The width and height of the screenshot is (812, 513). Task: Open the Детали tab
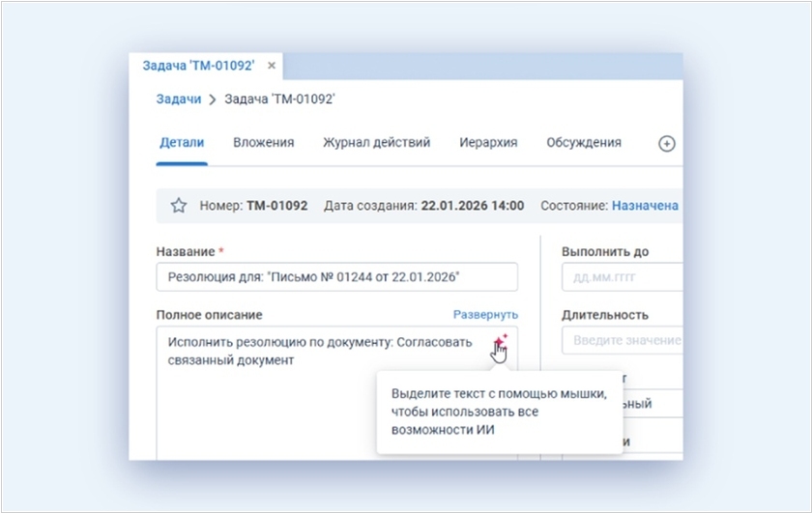[182, 142]
